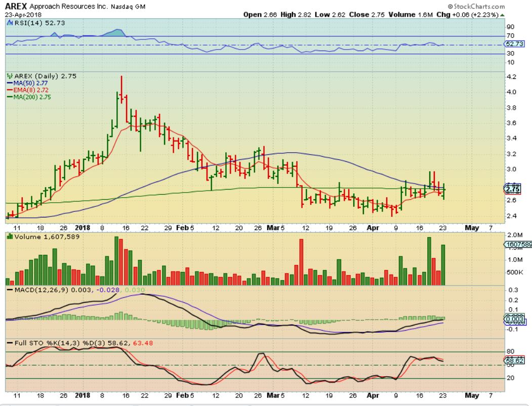Click the 52.73 RSI value tag
Image resolution: width=532 pixels, height=406 pixels.
pyautogui.click(x=514, y=44)
